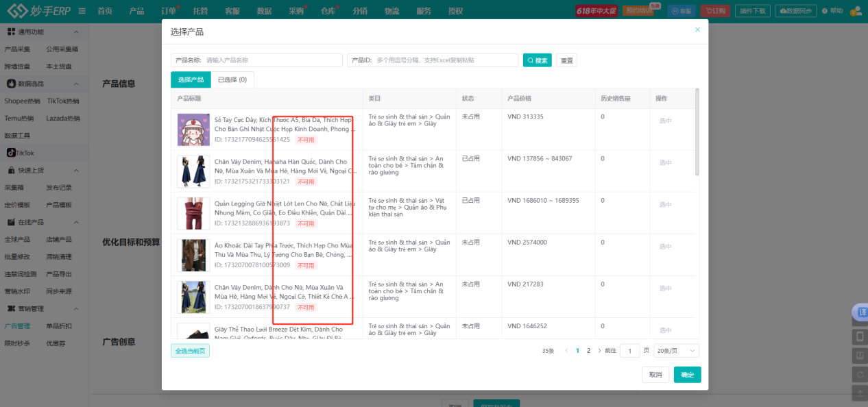868x407 pixels.
Task: Click the 译 translate floating icon
Action: click(860, 312)
